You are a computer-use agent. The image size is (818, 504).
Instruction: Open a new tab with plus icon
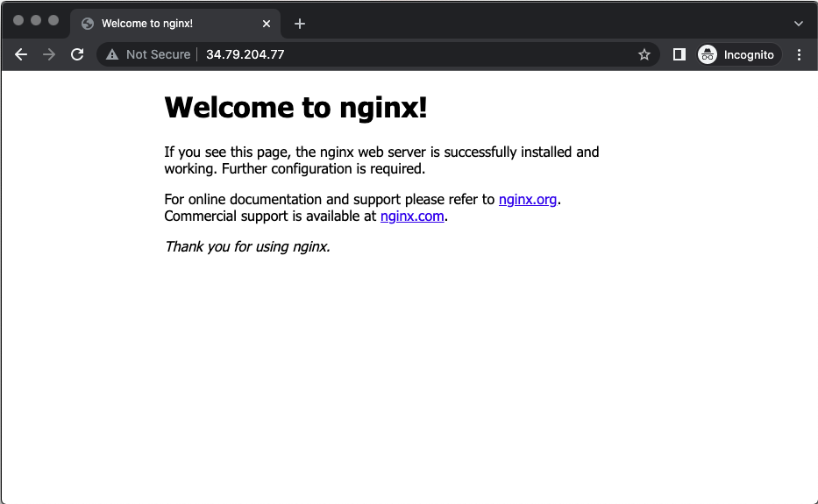pos(300,24)
